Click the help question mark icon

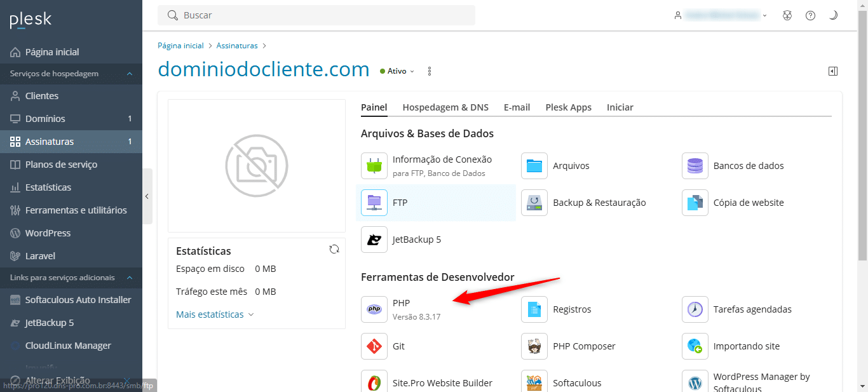point(810,15)
